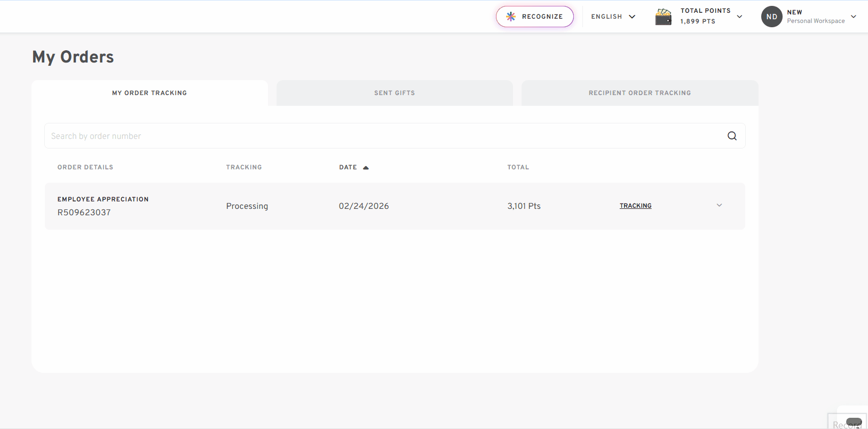The height and width of the screenshot is (429, 868).
Task: Switch to My Order Tracking tab
Action: click(149, 93)
